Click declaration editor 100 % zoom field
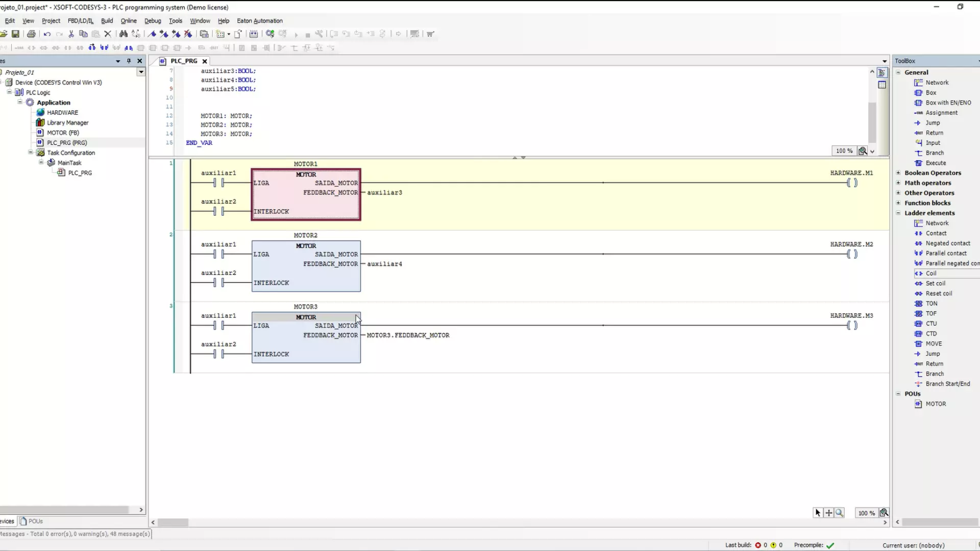The image size is (980, 551). [x=844, y=151]
